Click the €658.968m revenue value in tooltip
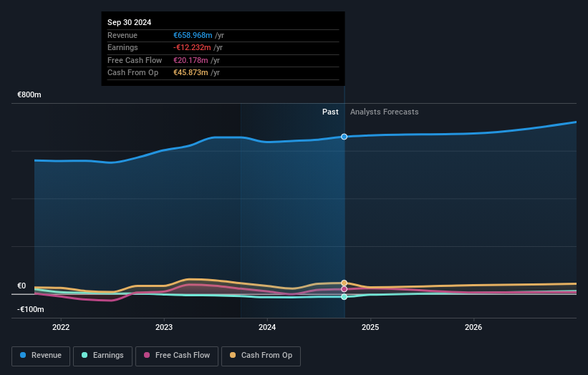 pyautogui.click(x=193, y=35)
